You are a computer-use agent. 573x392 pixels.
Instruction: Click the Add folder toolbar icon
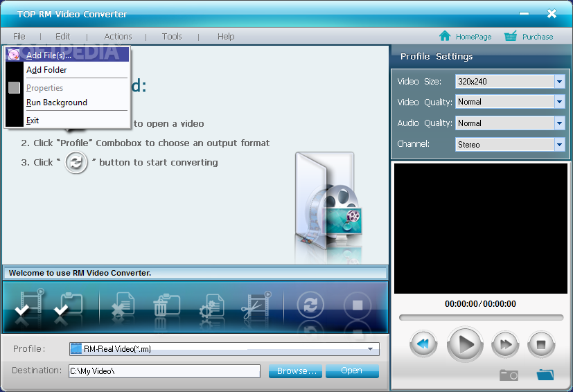pyautogui.click(x=69, y=303)
